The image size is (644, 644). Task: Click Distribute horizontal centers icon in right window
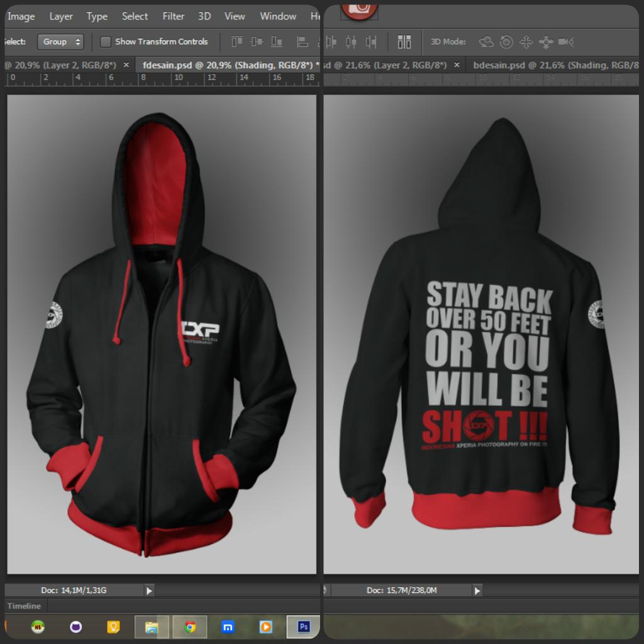[351, 42]
